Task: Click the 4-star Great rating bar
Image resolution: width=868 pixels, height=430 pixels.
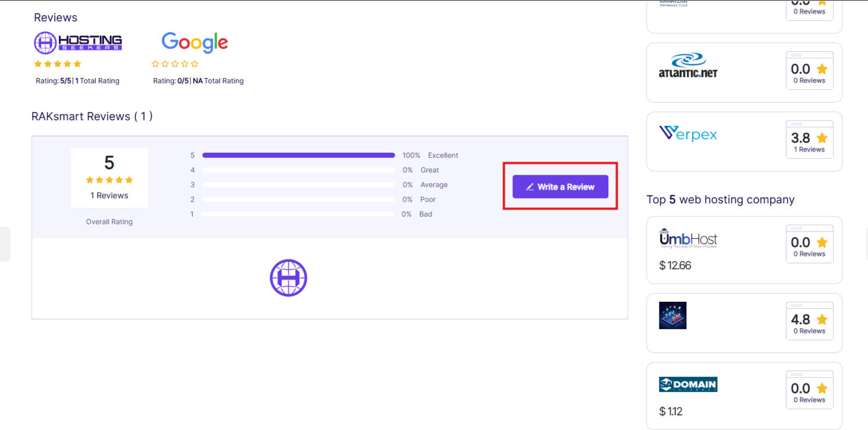Action: click(298, 170)
